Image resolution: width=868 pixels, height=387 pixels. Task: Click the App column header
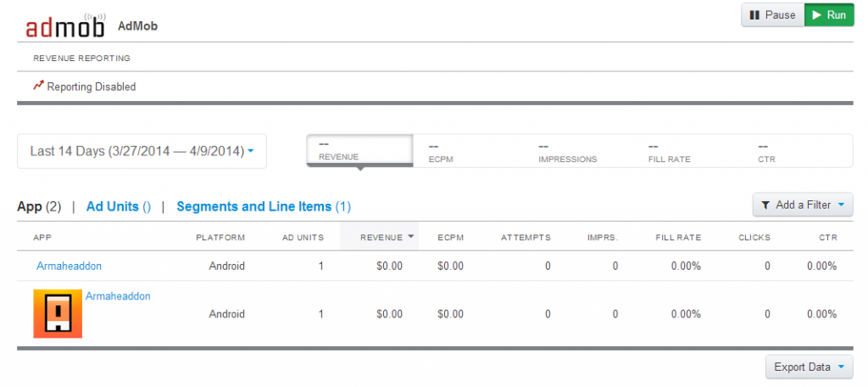pos(42,238)
